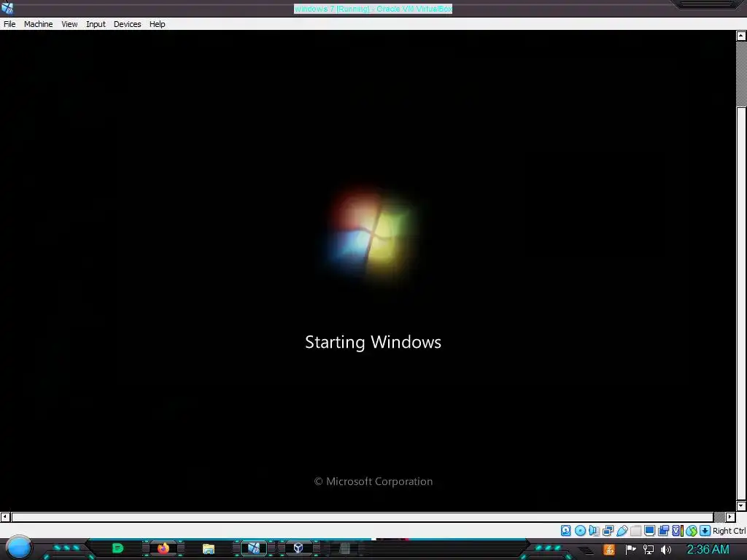This screenshot has width=747, height=560.
Task: Open the File menu
Action: (9, 24)
